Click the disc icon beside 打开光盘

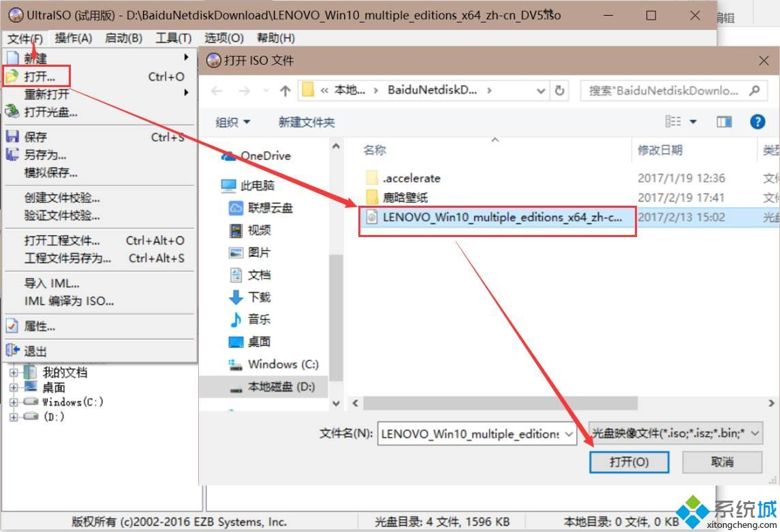[12, 111]
